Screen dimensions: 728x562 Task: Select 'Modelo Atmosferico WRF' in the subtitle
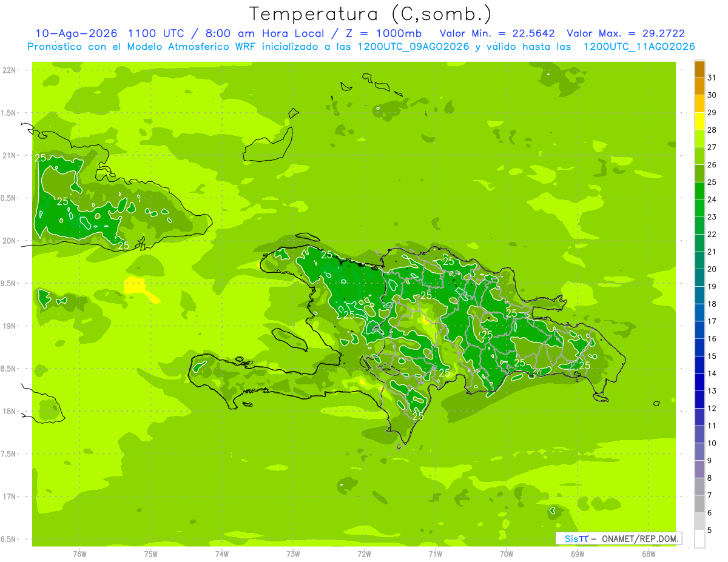(197, 47)
